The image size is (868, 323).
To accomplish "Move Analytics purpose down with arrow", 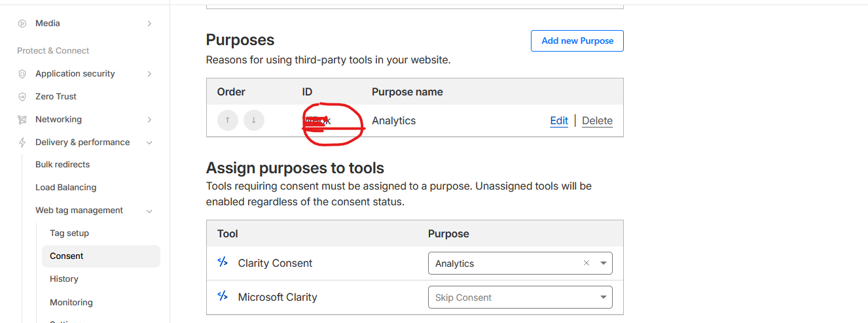I will coord(254,120).
